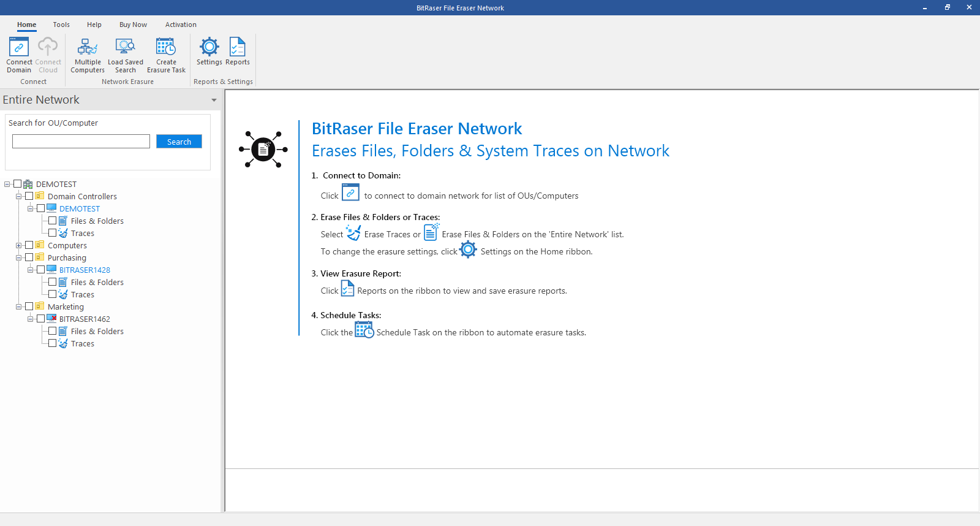Open Settings gear in ribbon
This screenshot has width=980, height=526.
[x=209, y=47]
